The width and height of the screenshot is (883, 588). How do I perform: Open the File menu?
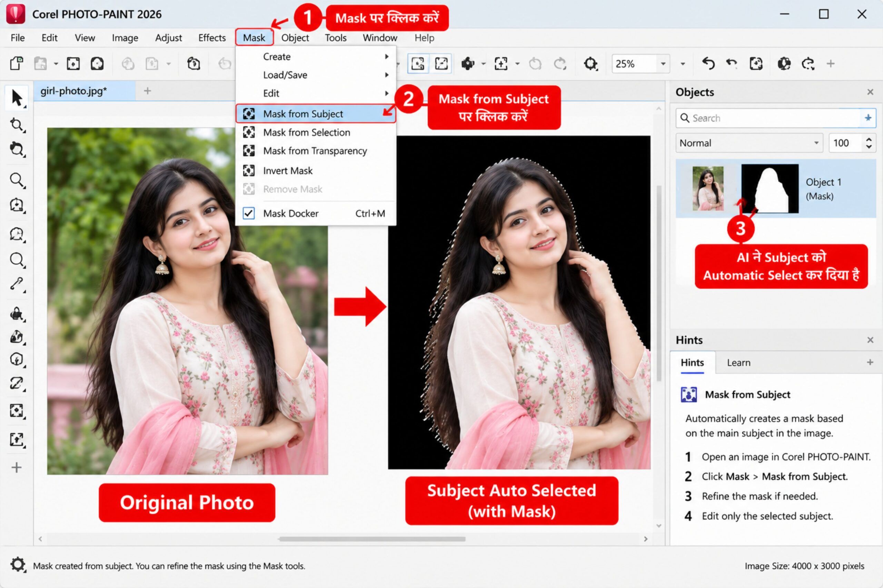(18, 38)
